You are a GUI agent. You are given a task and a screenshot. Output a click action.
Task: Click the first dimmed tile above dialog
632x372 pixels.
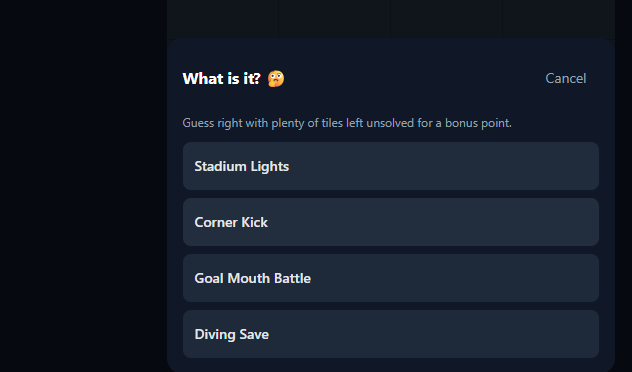(223, 19)
